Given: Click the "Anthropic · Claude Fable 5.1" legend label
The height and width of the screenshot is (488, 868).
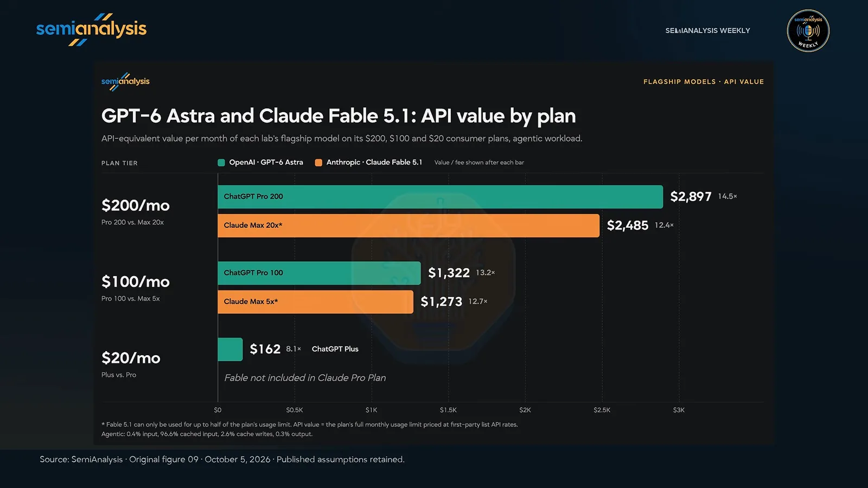Looking at the screenshot, I should (x=374, y=163).
